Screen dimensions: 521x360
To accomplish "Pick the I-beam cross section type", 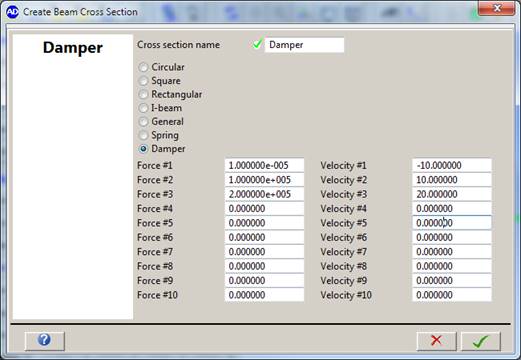I will tap(143, 108).
